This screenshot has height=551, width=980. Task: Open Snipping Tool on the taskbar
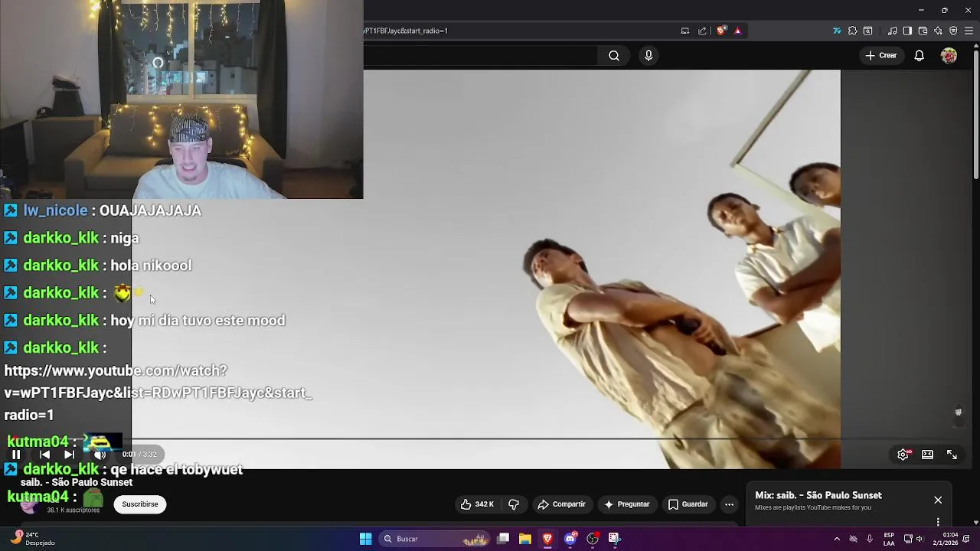click(x=614, y=539)
